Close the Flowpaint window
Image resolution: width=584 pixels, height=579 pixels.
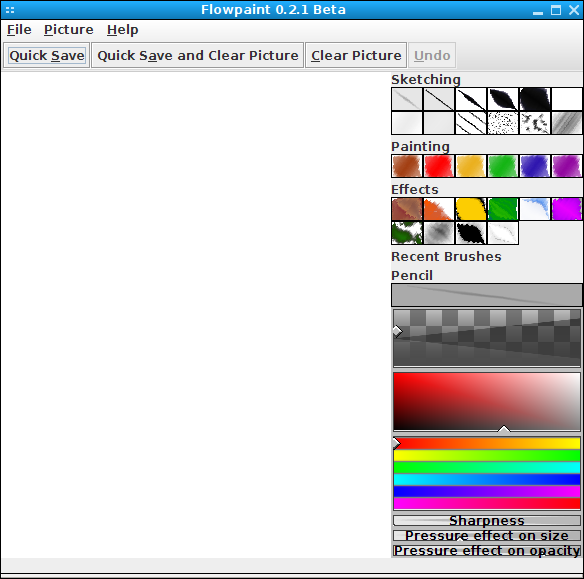pyautogui.click(x=574, y=10)
